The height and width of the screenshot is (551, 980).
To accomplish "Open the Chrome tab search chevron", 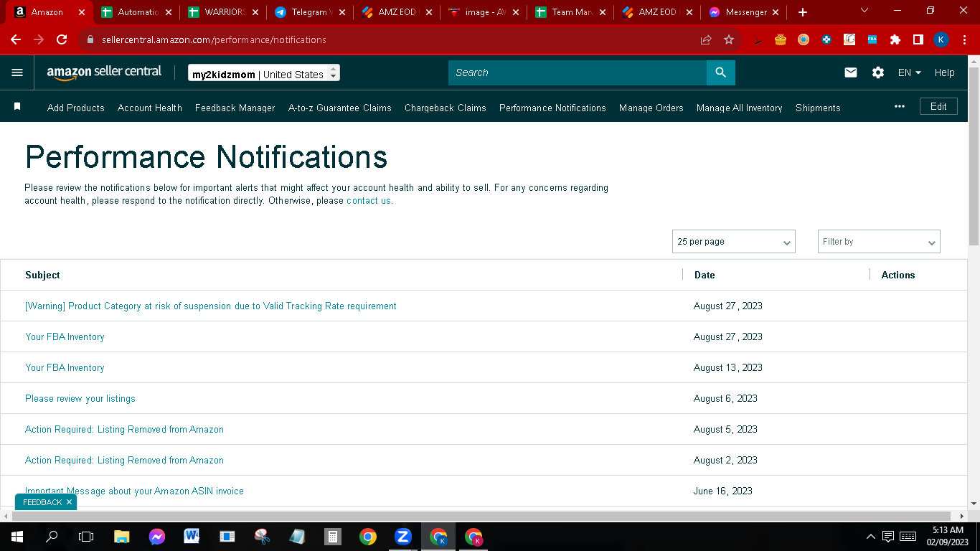I will pyautogui.click(x=864, y=11).
